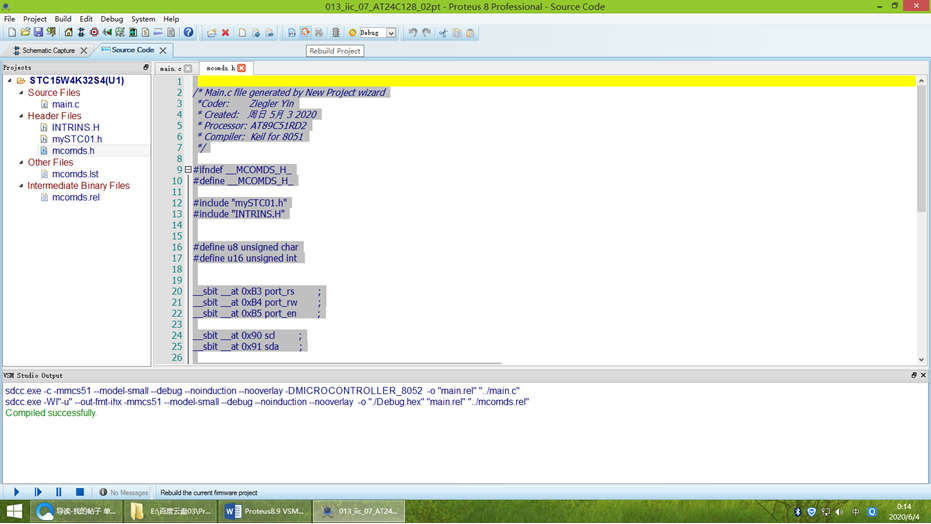Select mcomds.rel in the project tree
This screenshot has width=931, height=524.
tap(75, 197)
